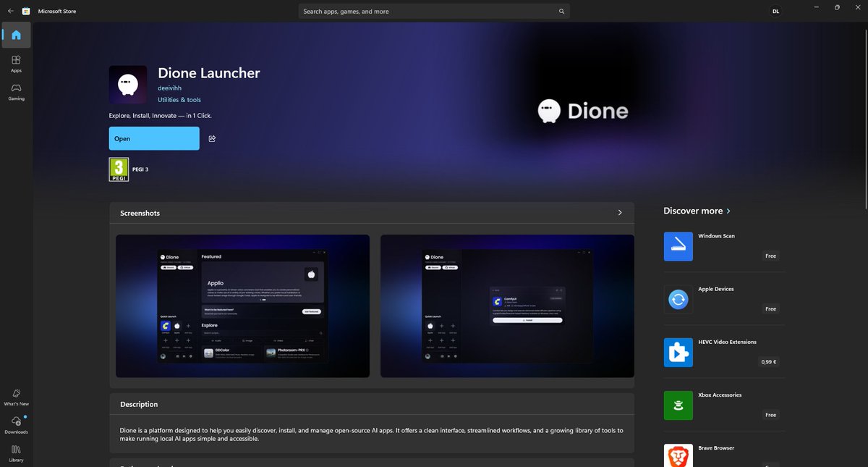Open the DL user profile avatar
The width and height of the screenshot is (868, 467).
click(775, 11)
